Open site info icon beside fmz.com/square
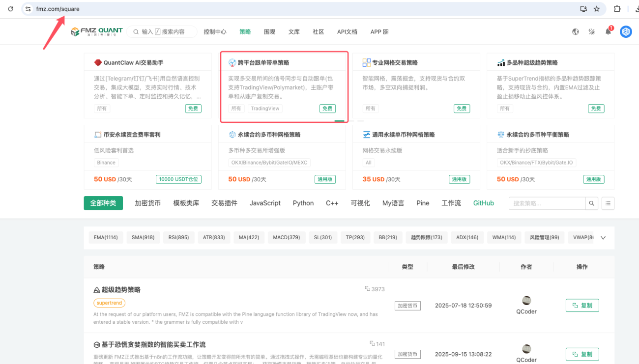639x364 pixels. (x=28, y=9)
